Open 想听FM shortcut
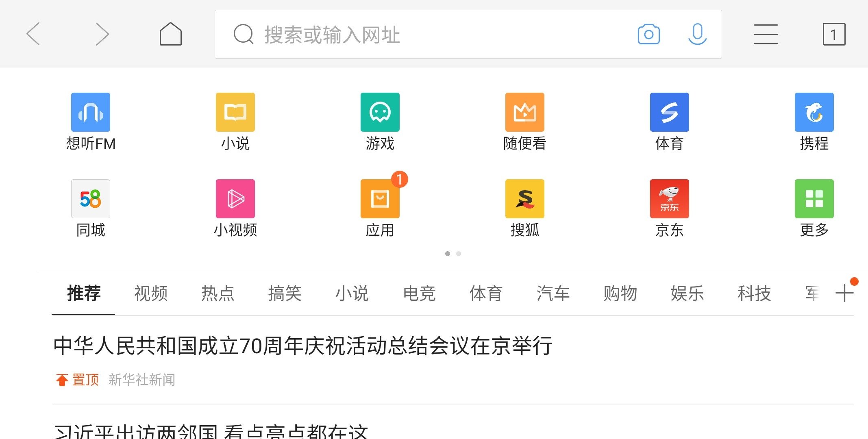 point(91,122)
